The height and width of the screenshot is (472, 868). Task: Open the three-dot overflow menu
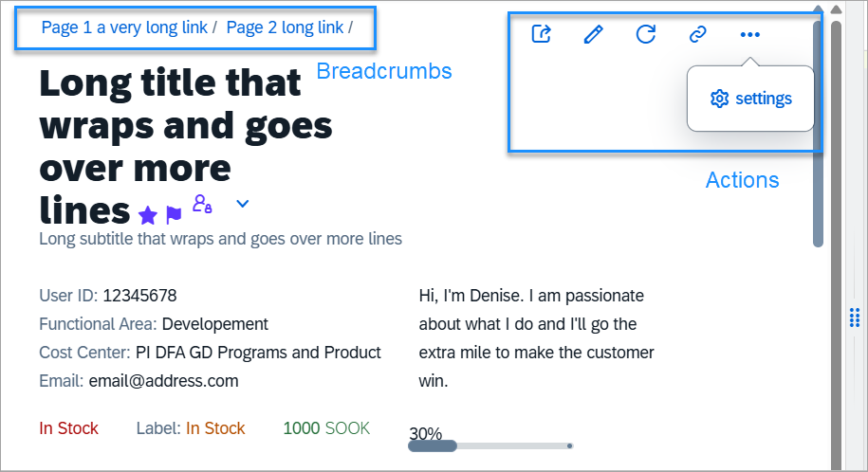(x=750, y=34)
